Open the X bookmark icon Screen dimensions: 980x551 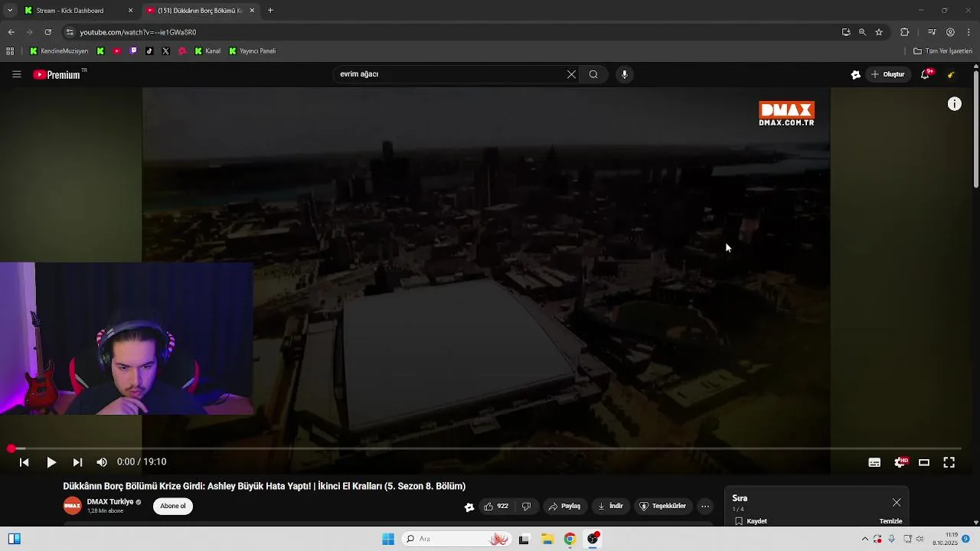(x=165, y=51)
